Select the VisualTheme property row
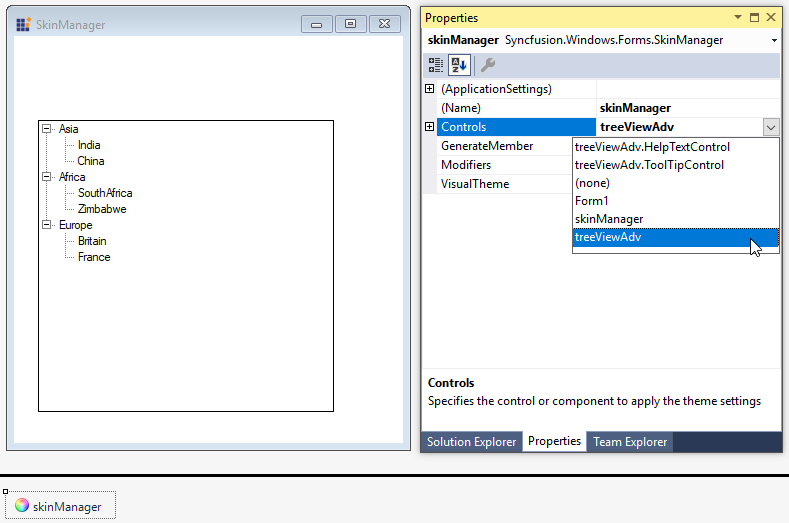789x523 pixels. pos(504,184)
